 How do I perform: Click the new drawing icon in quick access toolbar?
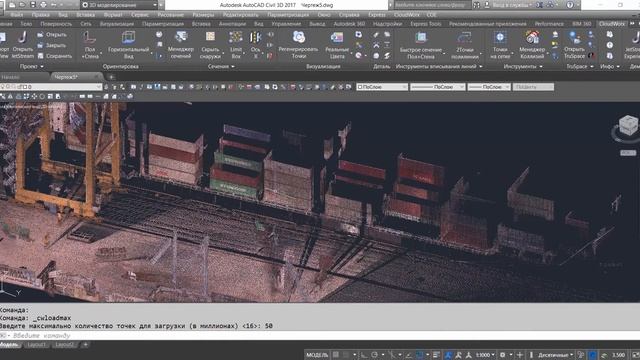[x=12, y=5]
